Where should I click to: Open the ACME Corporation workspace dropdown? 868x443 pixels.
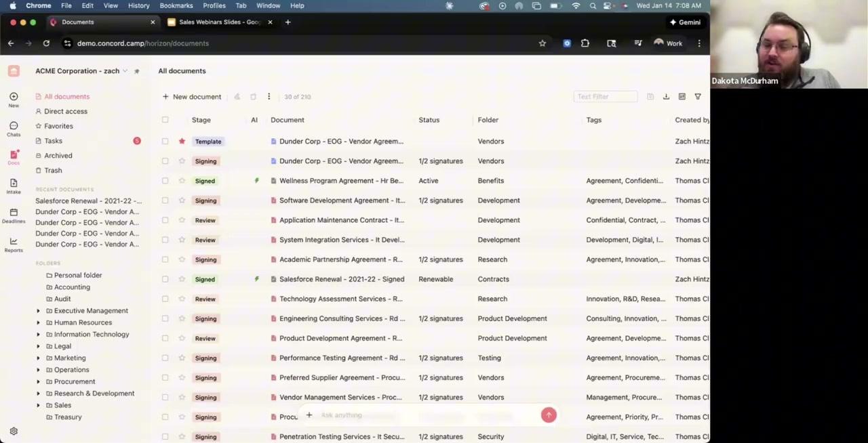(81, 71)
